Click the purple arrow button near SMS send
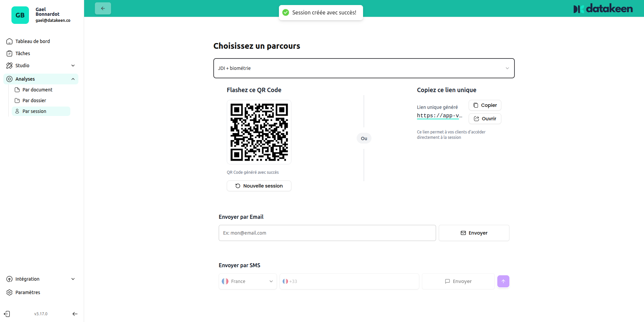 (x=503, y=281)
